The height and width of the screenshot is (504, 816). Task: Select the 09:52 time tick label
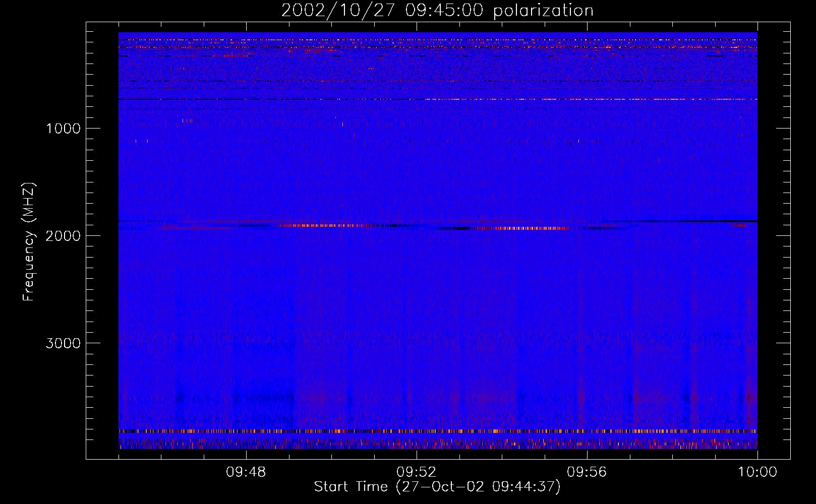(x=416, y=472)
